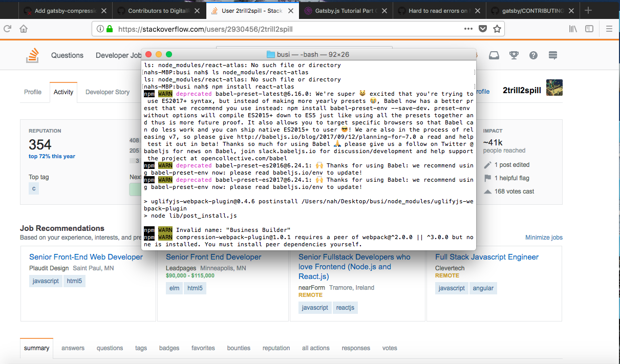Image resolution: width=620 pixels, height=364 pixels.
Task: Click arrow icon beside 168 votes cast
Action: (487, 191)
